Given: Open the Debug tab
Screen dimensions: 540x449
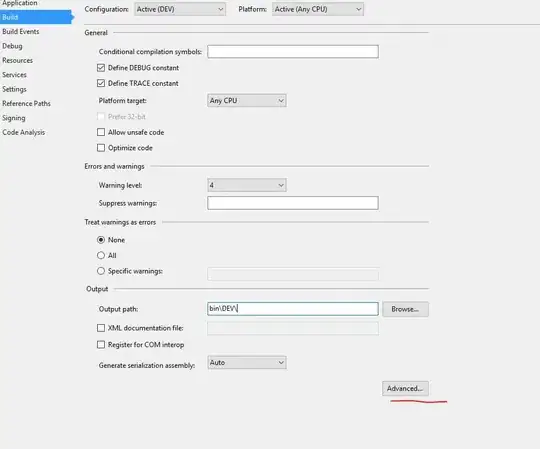Looking at the screenshot, I should (x=12, y=46).
